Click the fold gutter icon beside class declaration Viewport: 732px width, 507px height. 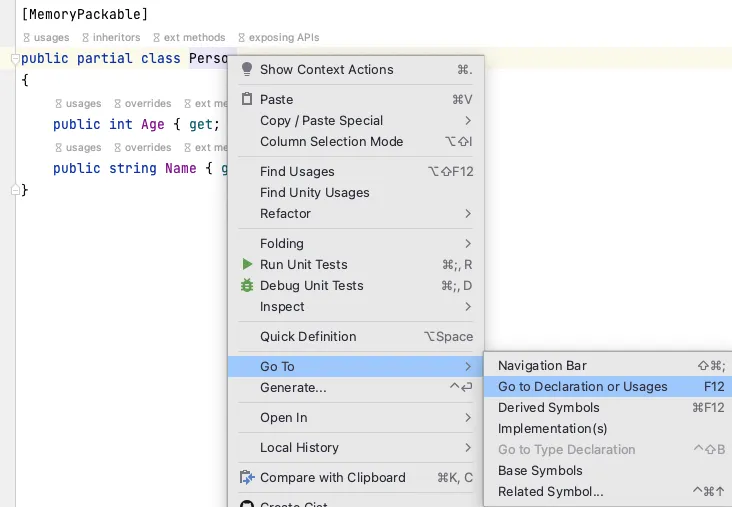pos(14,59)
